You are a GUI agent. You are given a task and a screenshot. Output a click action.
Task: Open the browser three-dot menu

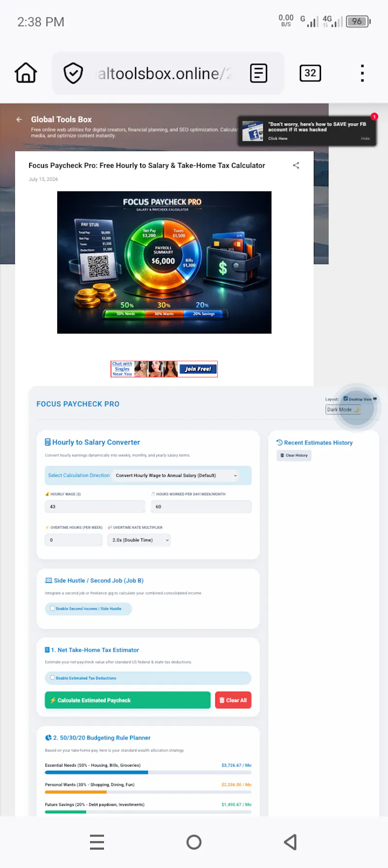tap(362, 73)
